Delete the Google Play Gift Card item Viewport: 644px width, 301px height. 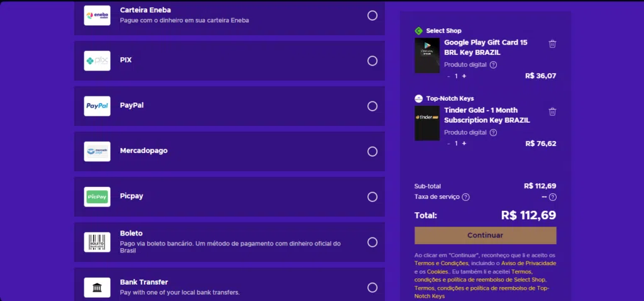pyautogui.click(x=552, y=44)
